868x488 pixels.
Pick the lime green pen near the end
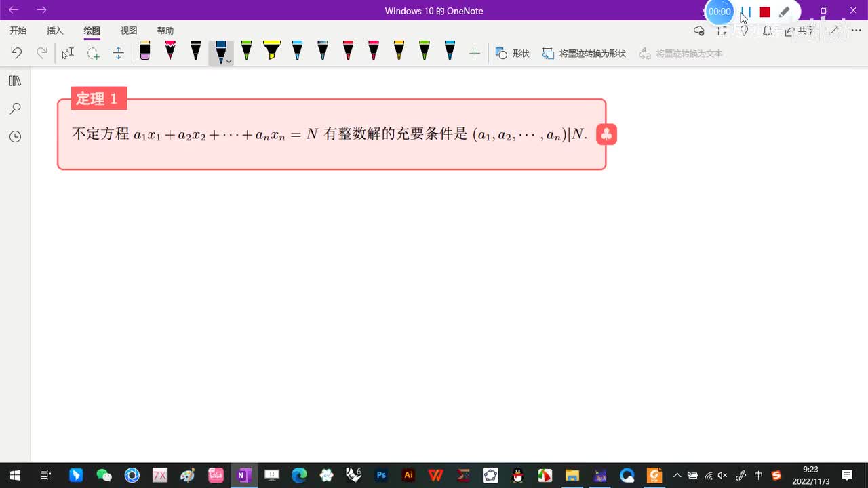tap(425, 51)
